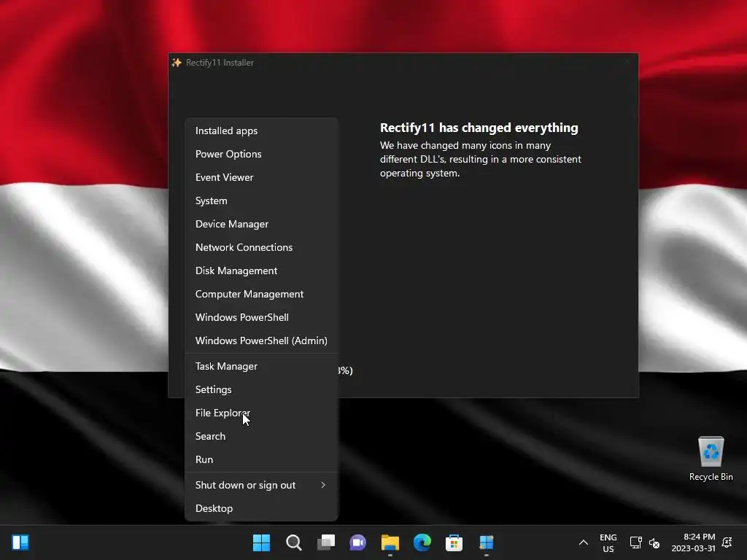Open File Explorer folder icon on taskbar
This screenshot has width=747, height=560.
390,542
